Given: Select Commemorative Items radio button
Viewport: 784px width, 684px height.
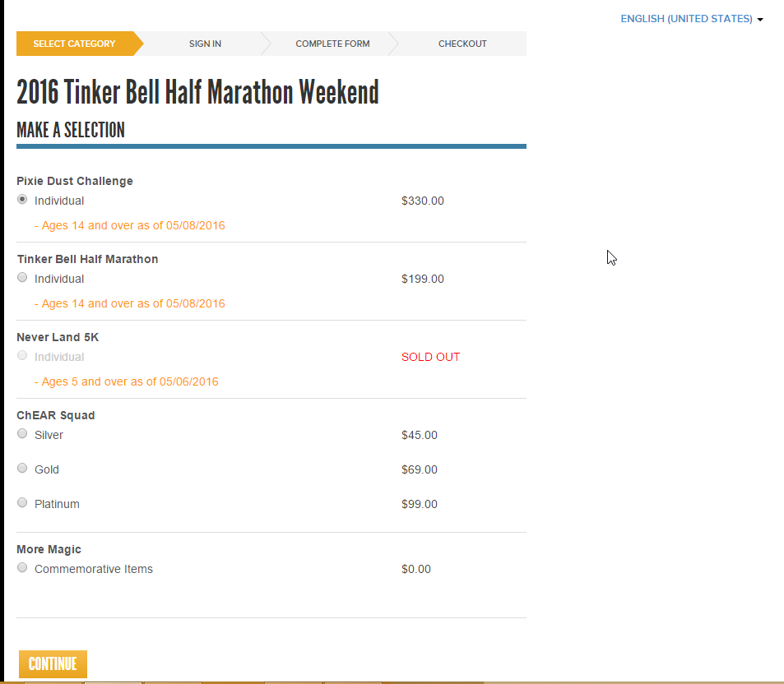Looking at the screenshot, I should [22, 567].
